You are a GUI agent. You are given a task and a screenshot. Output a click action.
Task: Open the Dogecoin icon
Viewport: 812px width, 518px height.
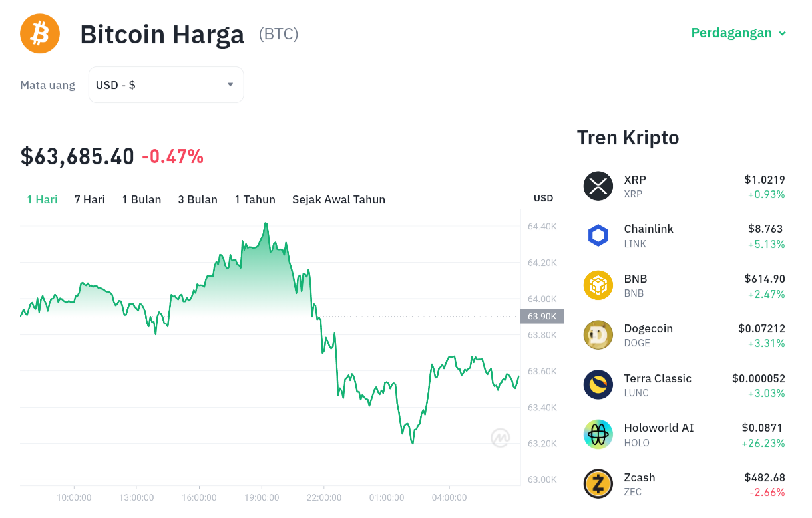pos(598,335)
